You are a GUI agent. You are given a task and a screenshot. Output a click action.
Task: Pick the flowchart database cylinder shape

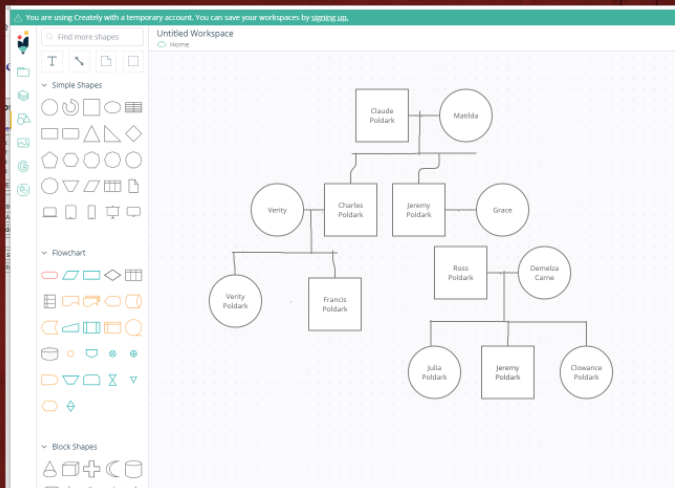(x=50, y=354)
